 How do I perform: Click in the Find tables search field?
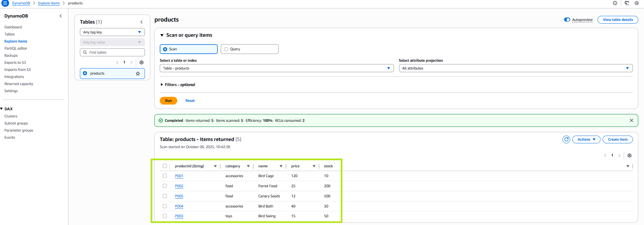point(115,52)
